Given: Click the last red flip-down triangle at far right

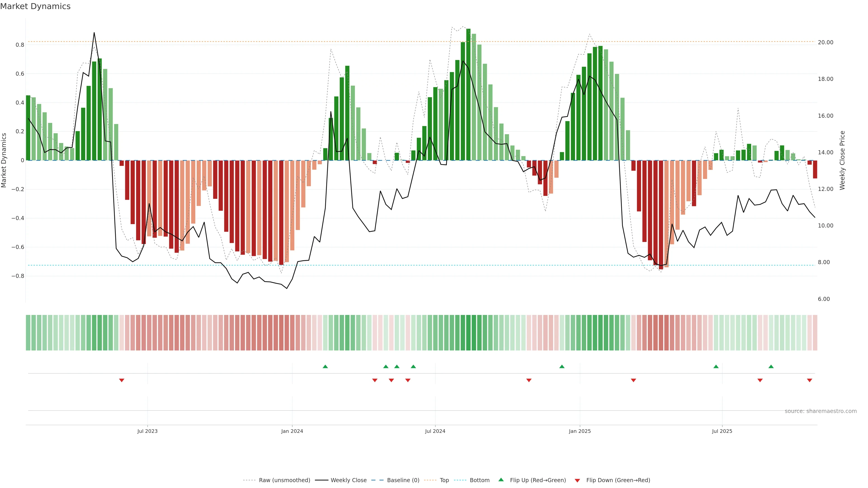Looking at the screenshot, I should pyautogui.click(x=809, y=380).
